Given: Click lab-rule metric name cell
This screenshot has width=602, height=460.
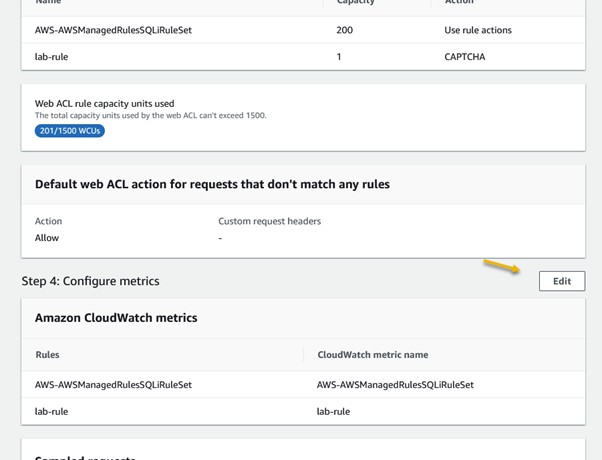Looking at the screenshot, I should coord(333,412).
